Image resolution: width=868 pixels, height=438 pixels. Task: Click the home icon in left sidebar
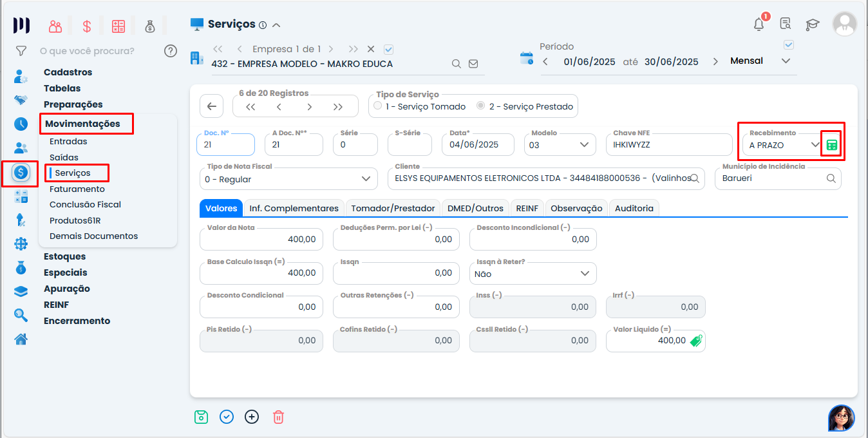[21, 339]
